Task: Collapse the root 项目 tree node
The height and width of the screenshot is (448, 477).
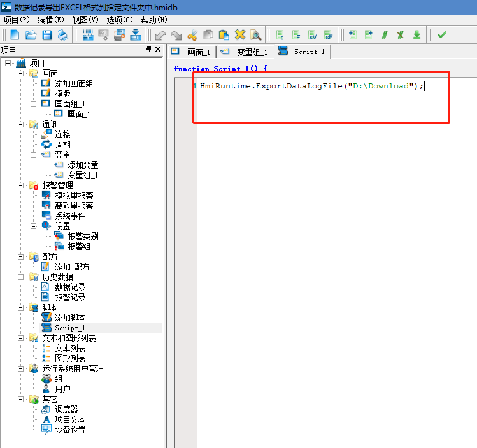Action: tap(8, 63)
